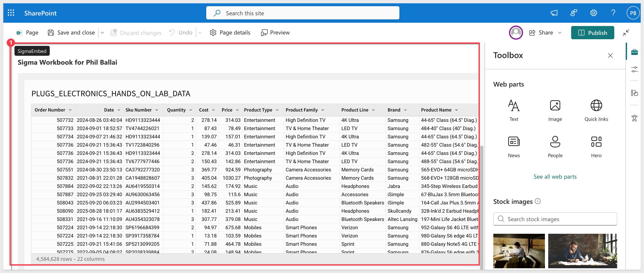The width and height of the screenshot is (644, 273).
Task: Click the Sigma Workbook for Phil Ballai heading
Action: tap(67, 62)
